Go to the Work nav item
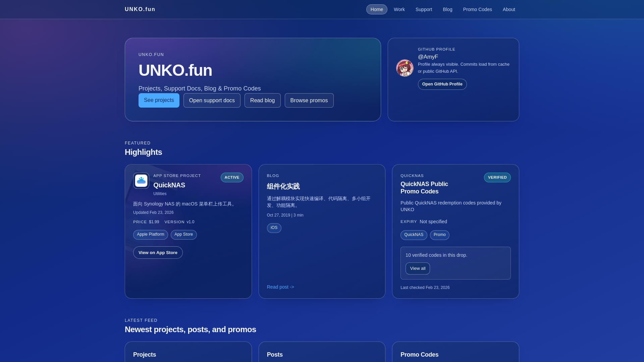The width and height of the screenshot is (644, 362). click(399, 9)
